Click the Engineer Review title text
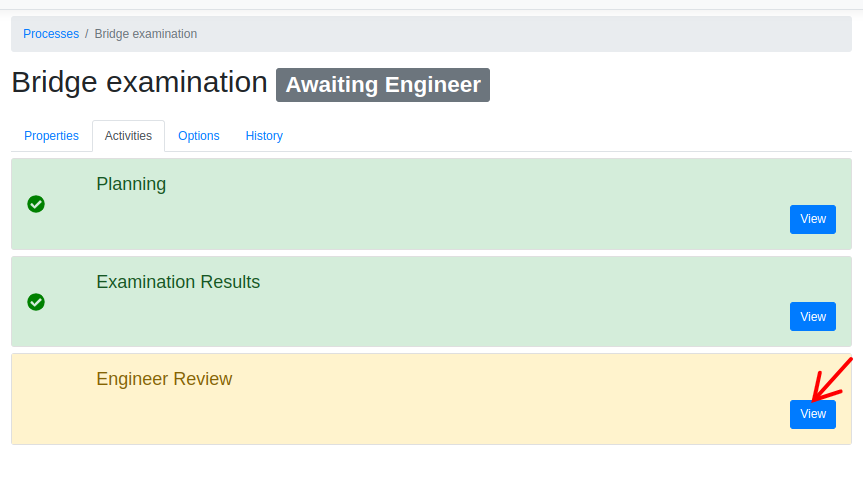This screenshot has height=478, width=863. click(x=164, y=379)
